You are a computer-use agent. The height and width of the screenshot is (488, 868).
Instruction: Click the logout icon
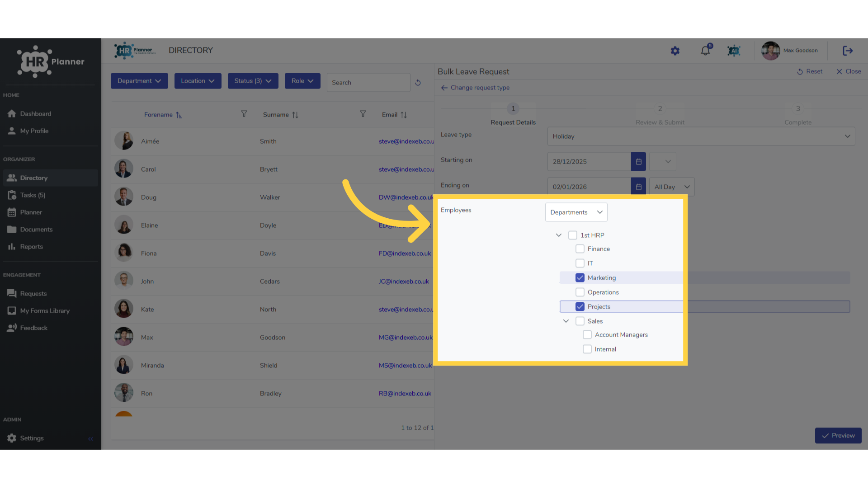tap(848, 51)
